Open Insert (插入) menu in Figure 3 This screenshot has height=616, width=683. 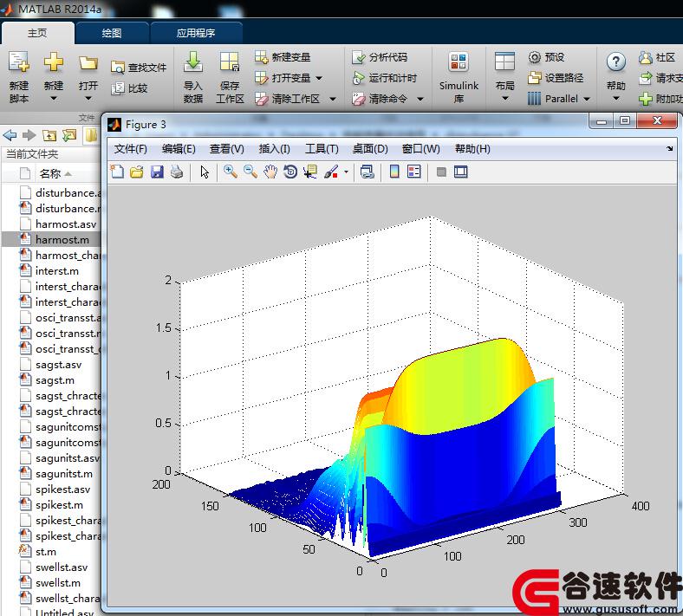point(275,149)
